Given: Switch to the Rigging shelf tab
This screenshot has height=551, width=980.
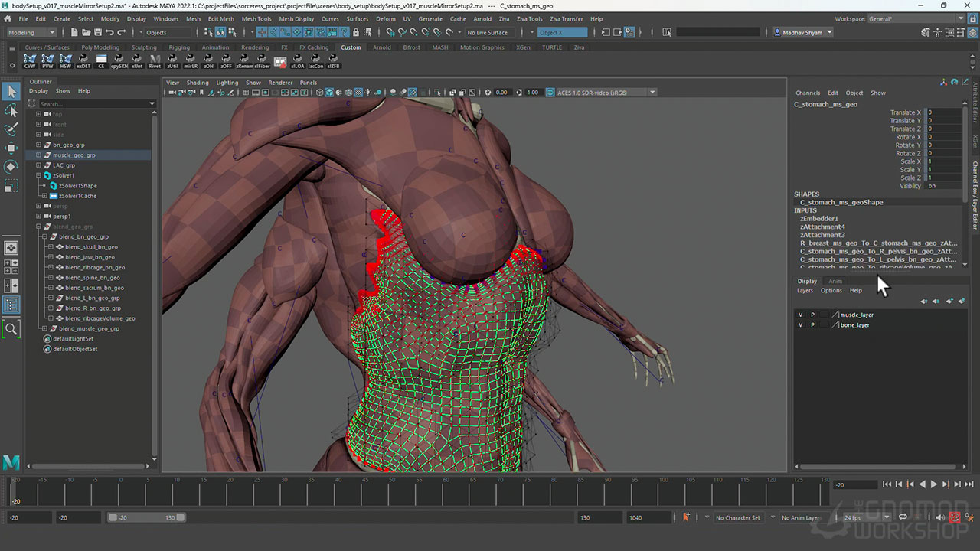Looking at the screenshot, I should point(179,47).
